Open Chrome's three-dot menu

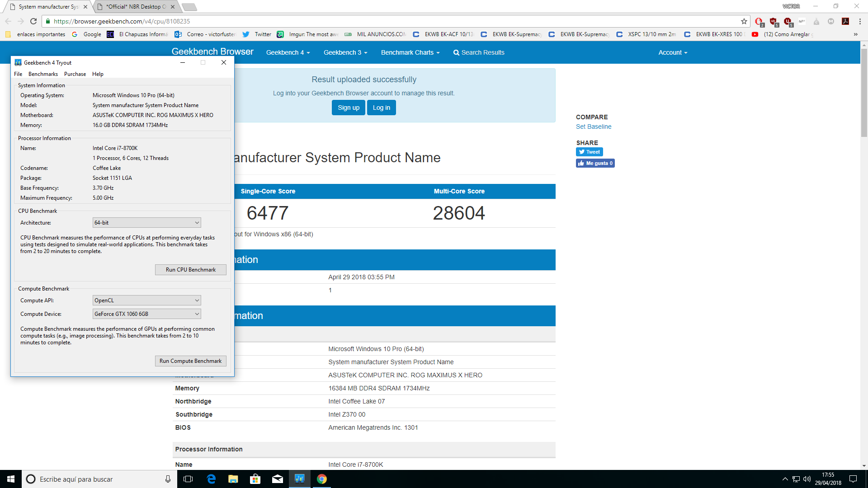[860, 21]
